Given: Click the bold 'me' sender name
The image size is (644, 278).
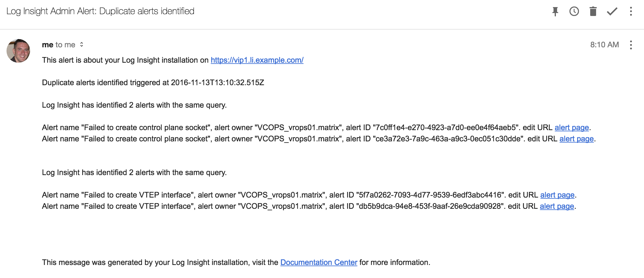Looking at the screenshot, I should coord(47,45).
